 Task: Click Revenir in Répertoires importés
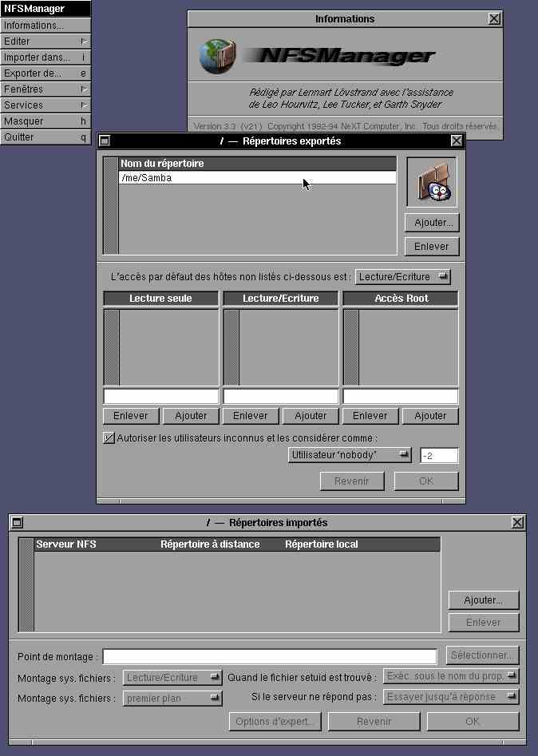374,722
